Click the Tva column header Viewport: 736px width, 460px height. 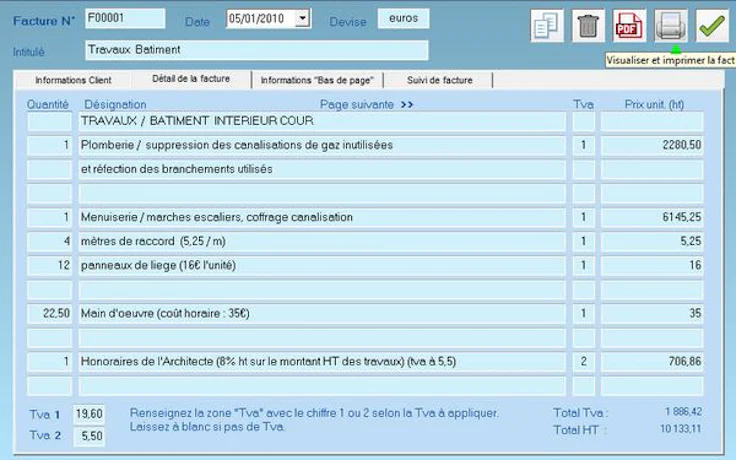pos(583,105)
